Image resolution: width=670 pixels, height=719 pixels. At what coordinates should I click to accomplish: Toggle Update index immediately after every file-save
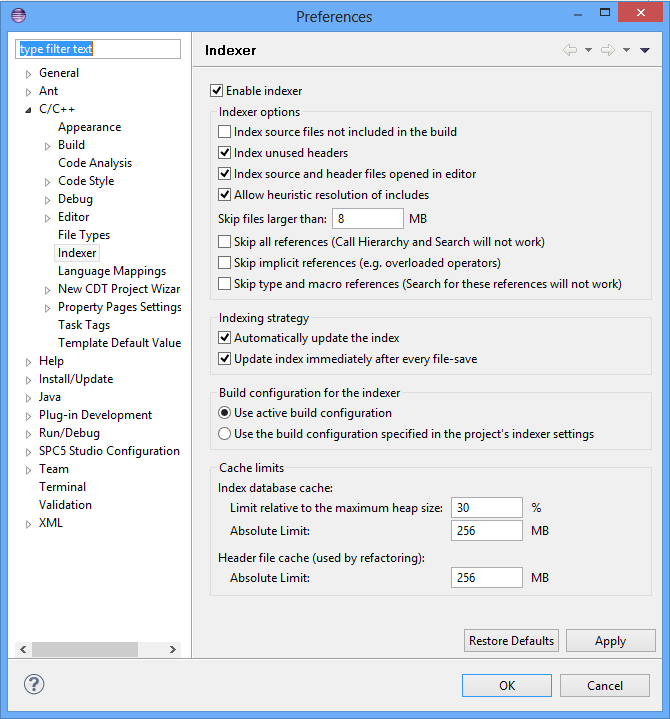224,359
